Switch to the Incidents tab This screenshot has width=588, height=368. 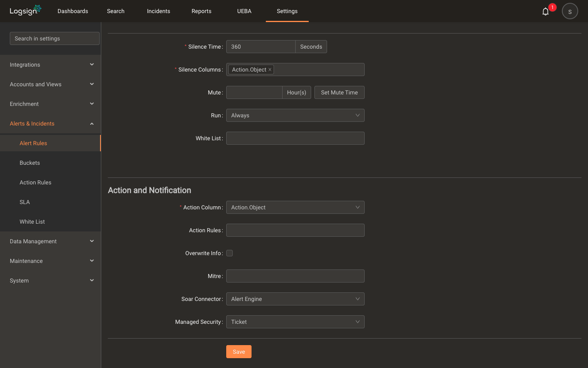158,11
